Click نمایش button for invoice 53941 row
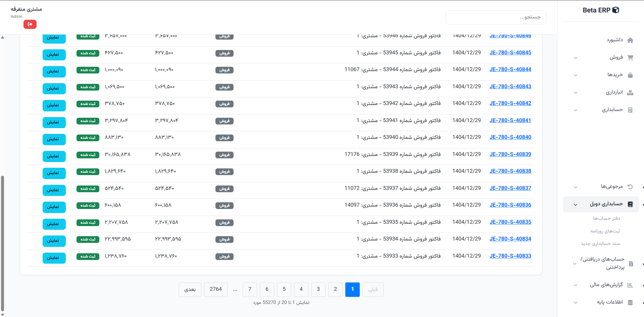This screenshot has height=317, width=644. 54,122
